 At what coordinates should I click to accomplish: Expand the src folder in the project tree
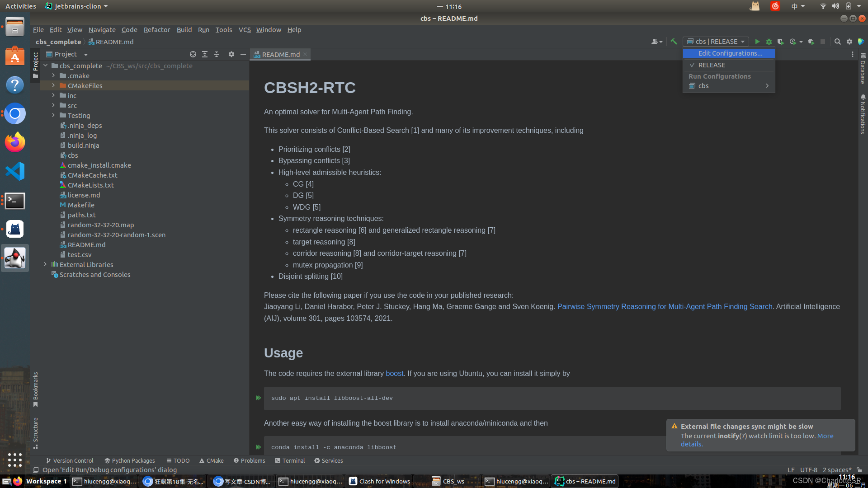[53, 105]
